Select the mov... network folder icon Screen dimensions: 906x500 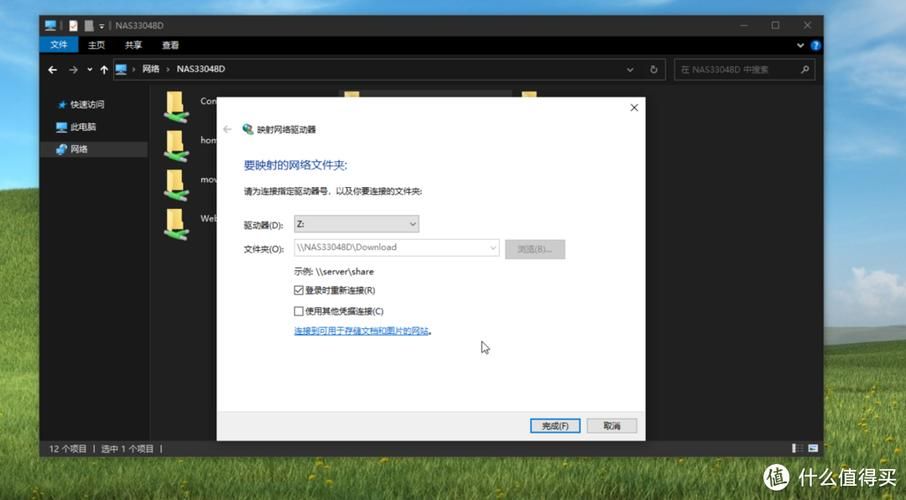click(x=176, y=186)
